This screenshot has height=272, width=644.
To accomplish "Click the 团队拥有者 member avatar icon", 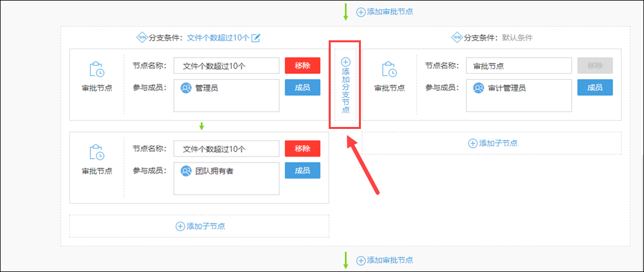I will click(x=186, y=171).
